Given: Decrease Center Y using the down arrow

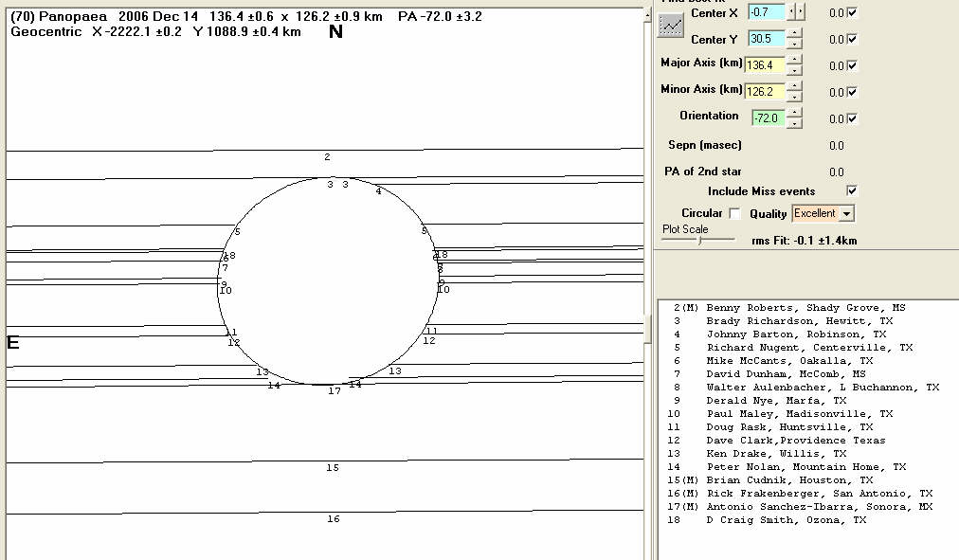Looking at the screenshot, I should tap(794, 44).
